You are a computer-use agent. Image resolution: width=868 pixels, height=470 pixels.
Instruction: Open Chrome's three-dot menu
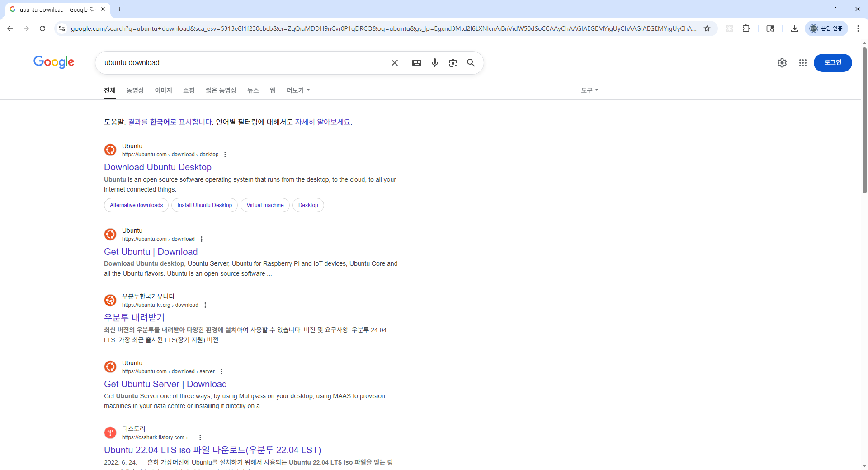tap(858, 28)
